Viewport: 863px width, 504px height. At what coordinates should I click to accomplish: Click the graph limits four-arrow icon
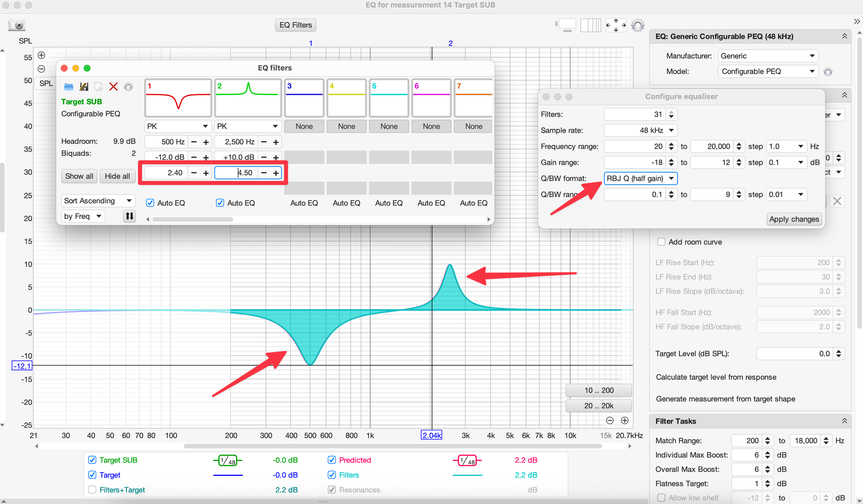click(616, 25)
